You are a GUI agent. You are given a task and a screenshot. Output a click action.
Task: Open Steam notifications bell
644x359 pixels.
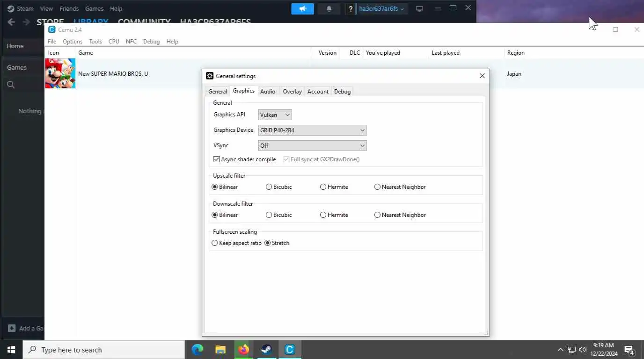pyautogui.click(x=329, y=8)
